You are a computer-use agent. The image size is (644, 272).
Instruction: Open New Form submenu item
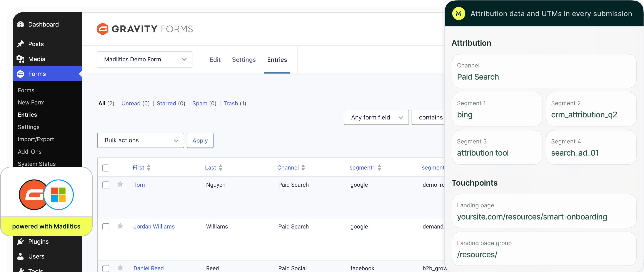click(31, 102)
